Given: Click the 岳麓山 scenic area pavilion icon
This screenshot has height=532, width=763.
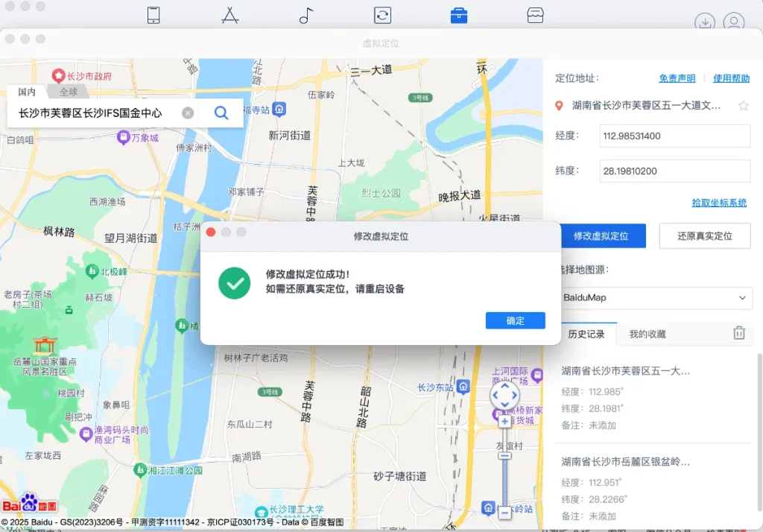Looking at the screenshot, I should pyautogui.click(x=44, y=346).
